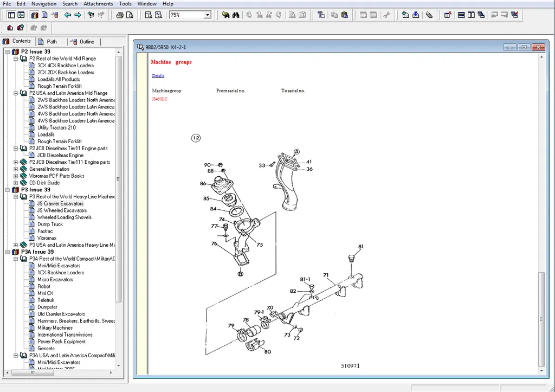Viewport: 555px width, 392px height.
Task: Click the tags attachment icon
Action: point(429,15)
